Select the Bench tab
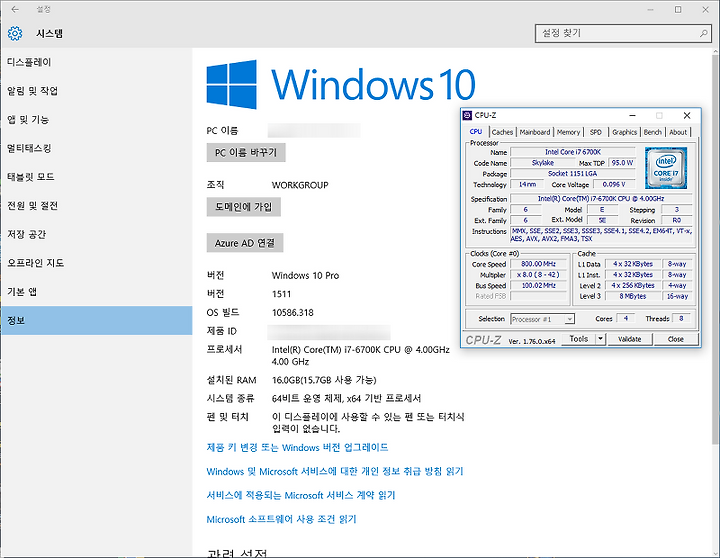Image resolution: width=720 pixels, height=558 pixels. coord(652,132)
